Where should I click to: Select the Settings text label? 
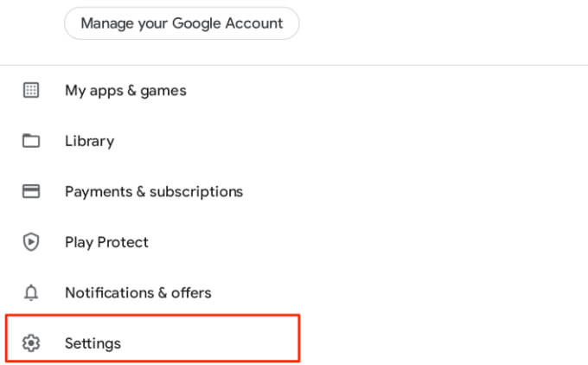point(93,343)
